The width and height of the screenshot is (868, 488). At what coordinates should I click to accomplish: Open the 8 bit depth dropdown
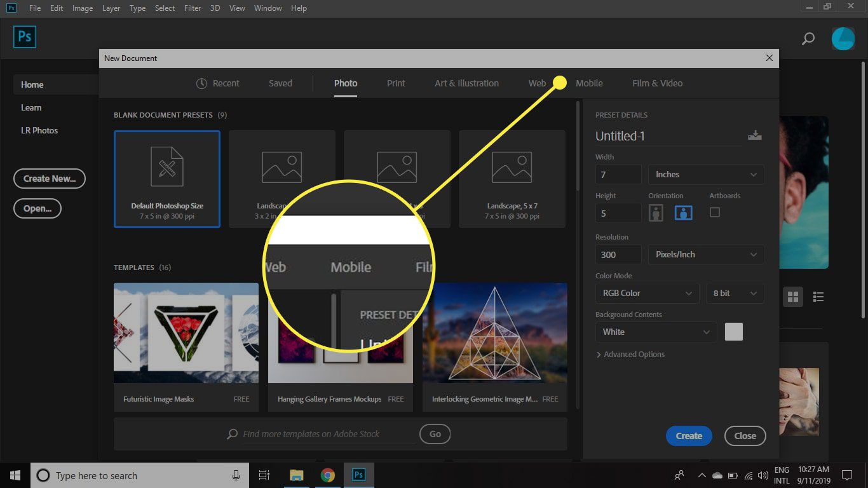[735, 293]
